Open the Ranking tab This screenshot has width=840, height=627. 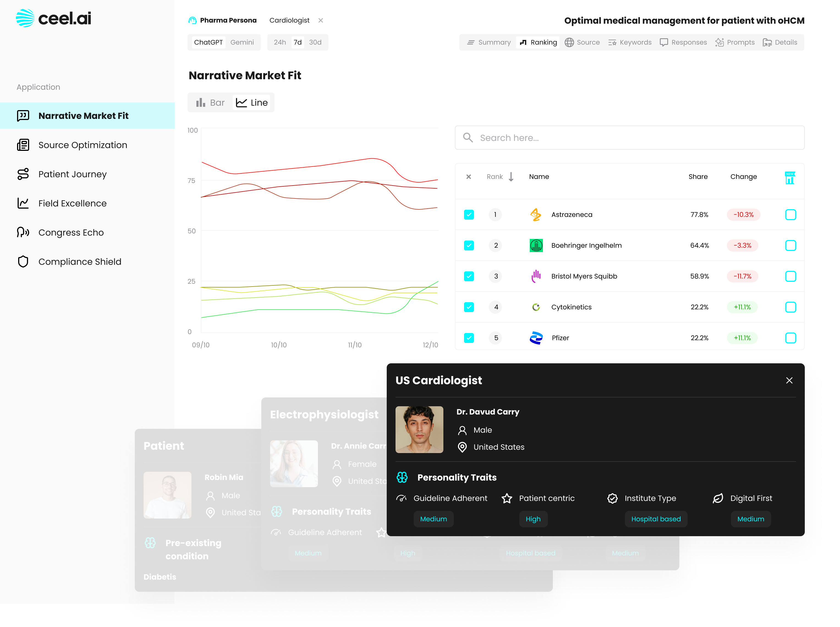coord(538,42)
